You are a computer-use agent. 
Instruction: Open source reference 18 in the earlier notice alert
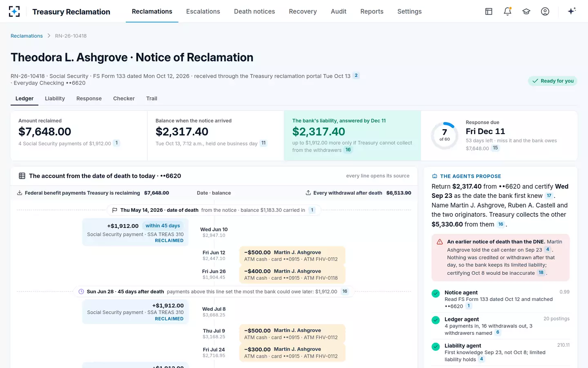[541, 273]
